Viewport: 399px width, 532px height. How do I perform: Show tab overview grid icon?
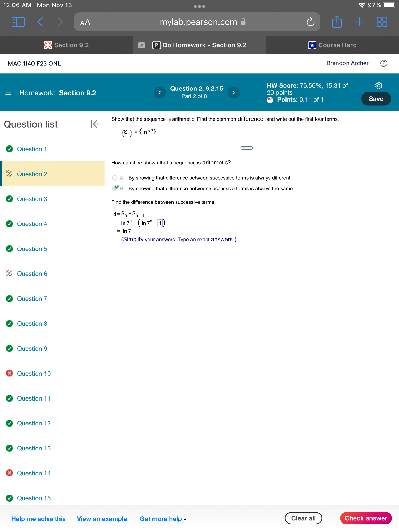382,22
